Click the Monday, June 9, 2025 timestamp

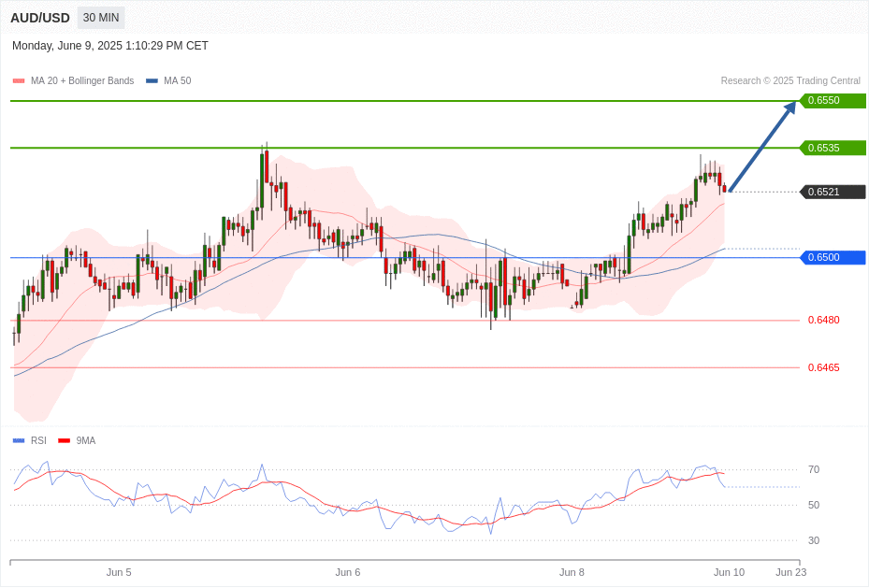coord(110,46)
